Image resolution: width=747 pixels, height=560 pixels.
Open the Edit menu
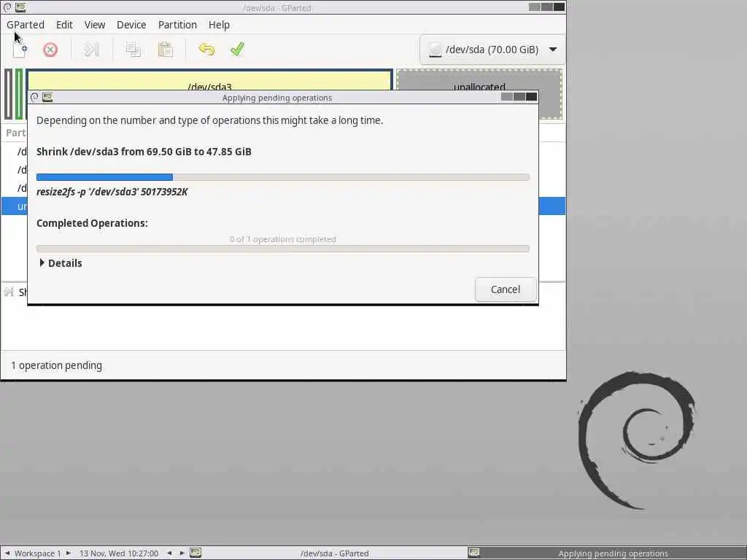pyautogui.click(x=64, y=25)
